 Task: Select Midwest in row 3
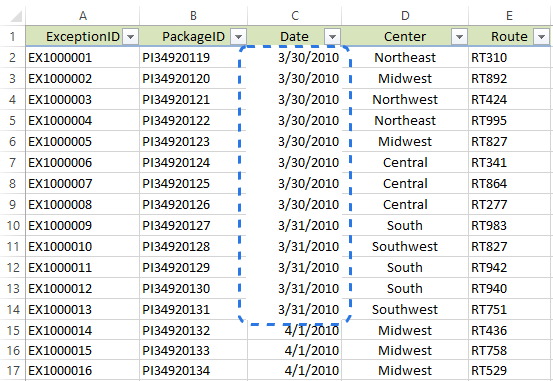point(405,78)
